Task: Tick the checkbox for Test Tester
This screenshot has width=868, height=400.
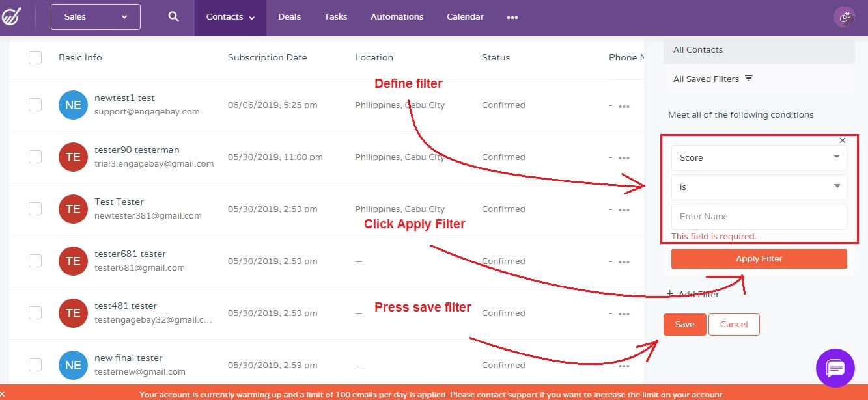Action: [x=35, y=209]
